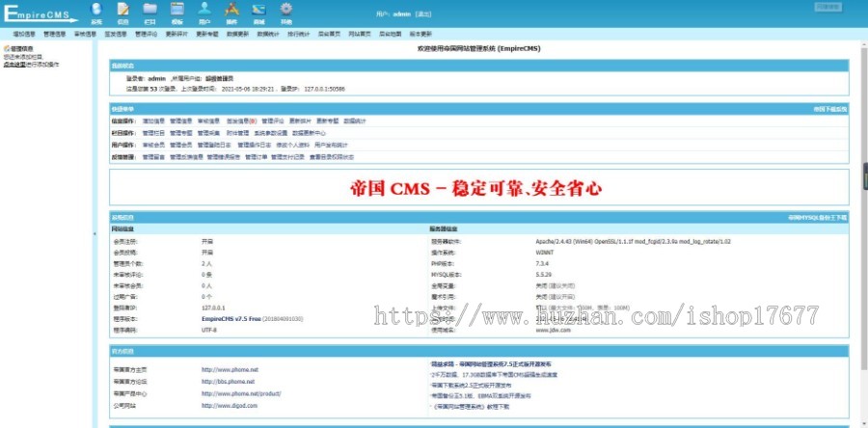
Task: Select 后台地图 in the secondary menu bar
Action: (390, 35)
